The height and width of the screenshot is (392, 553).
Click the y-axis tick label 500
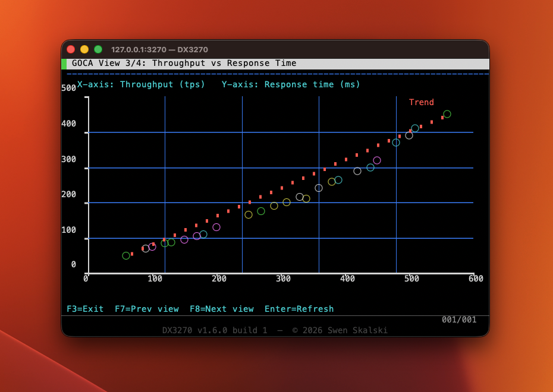click(x=68, y=88)
